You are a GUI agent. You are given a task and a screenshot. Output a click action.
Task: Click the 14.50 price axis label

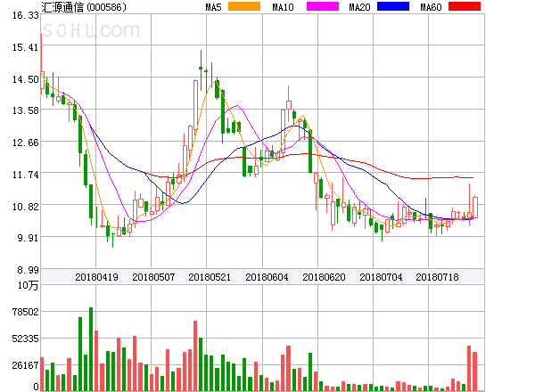26,79
